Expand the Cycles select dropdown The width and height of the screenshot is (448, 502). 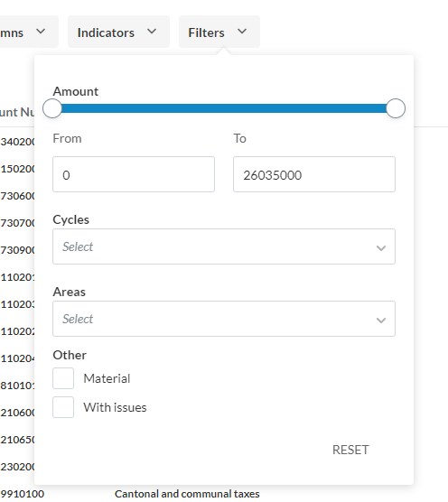(224, 246)
